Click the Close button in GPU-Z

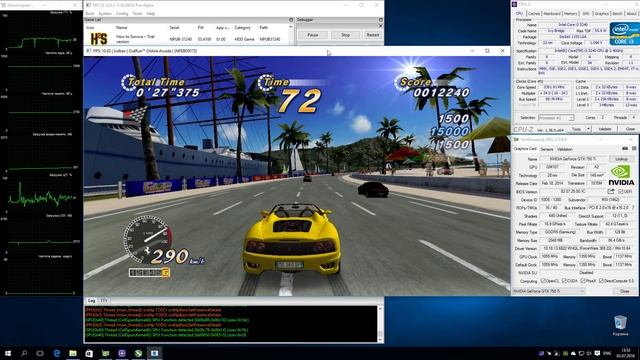pos(624,291)
